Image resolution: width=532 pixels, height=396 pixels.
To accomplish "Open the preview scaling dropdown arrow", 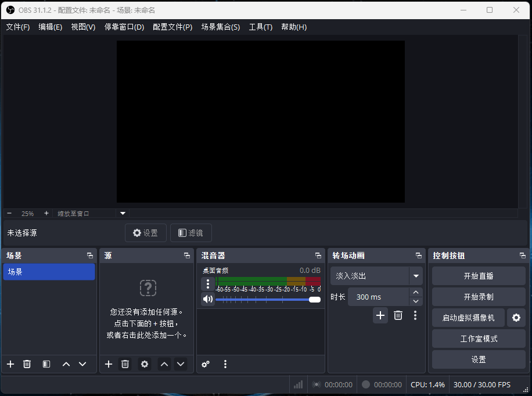I will (123, 214).
